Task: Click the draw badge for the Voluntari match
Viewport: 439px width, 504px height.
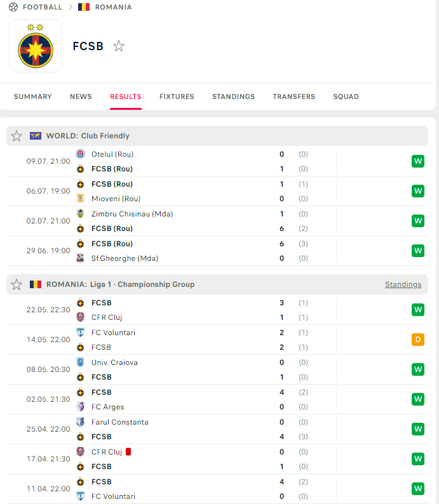Action: [417, 340]
